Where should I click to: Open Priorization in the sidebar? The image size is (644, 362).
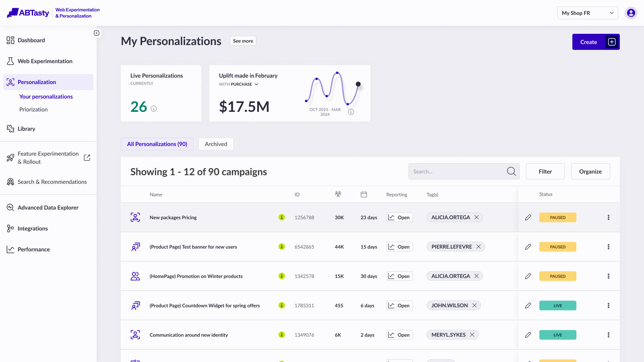point(33,109)
